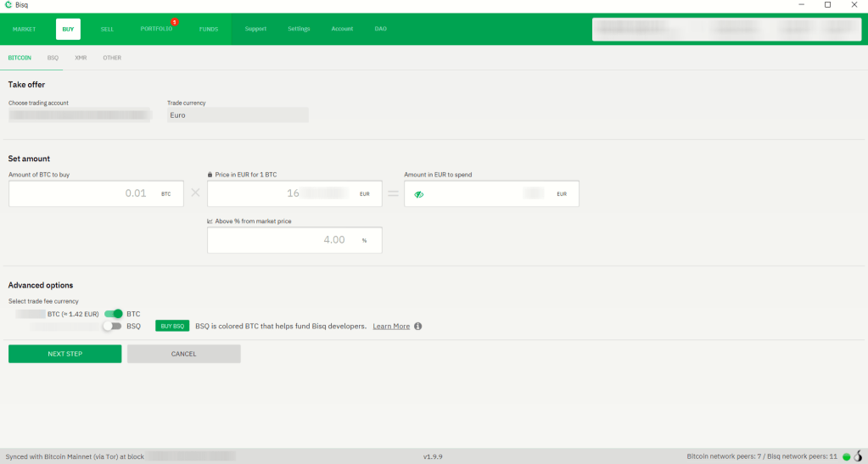Open the XMR sub-tab

click(81, 58)
